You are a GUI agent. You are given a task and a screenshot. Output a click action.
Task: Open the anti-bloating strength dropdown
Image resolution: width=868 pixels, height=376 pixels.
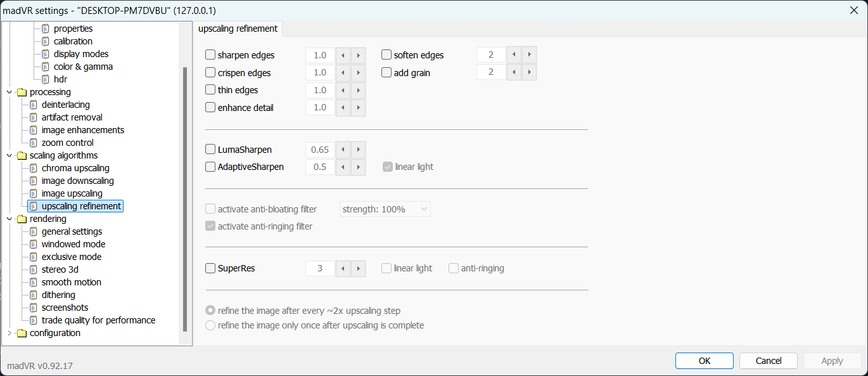385,209
